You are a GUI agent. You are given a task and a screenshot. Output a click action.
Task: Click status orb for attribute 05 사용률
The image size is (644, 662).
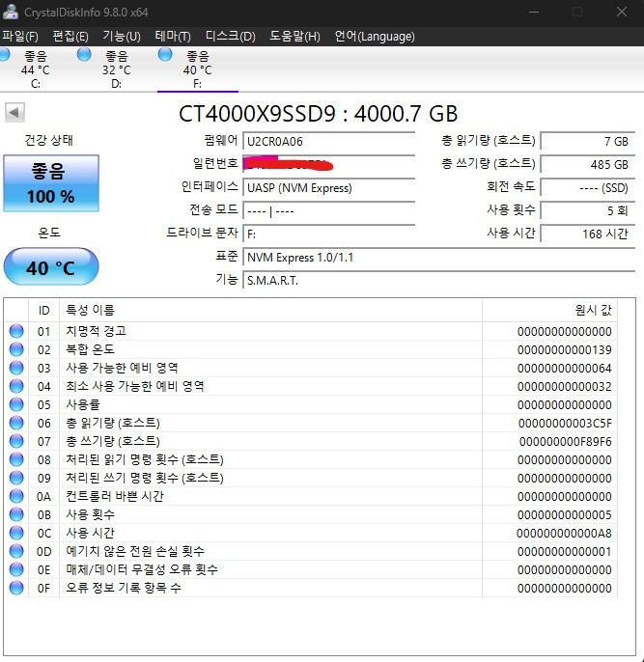point(16,404)
